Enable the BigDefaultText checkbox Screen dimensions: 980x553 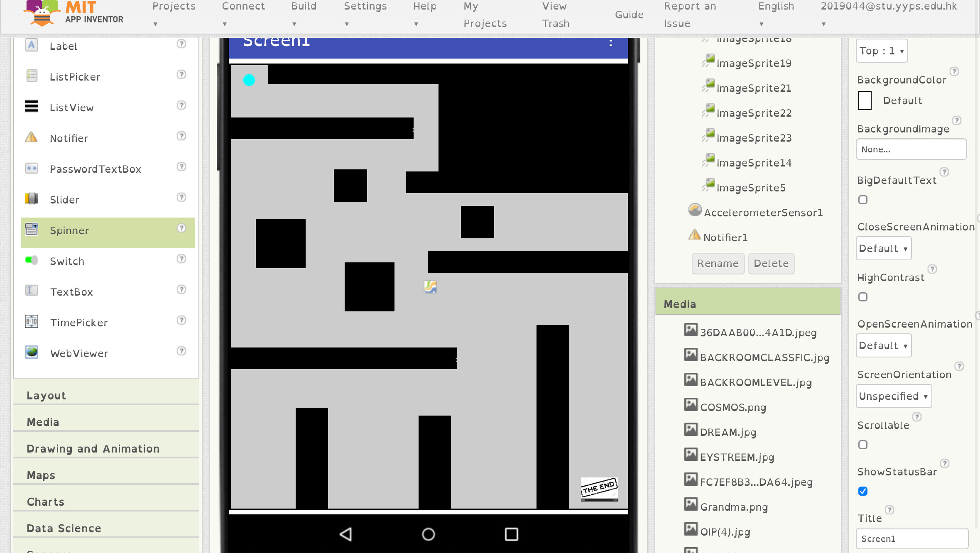863,200
